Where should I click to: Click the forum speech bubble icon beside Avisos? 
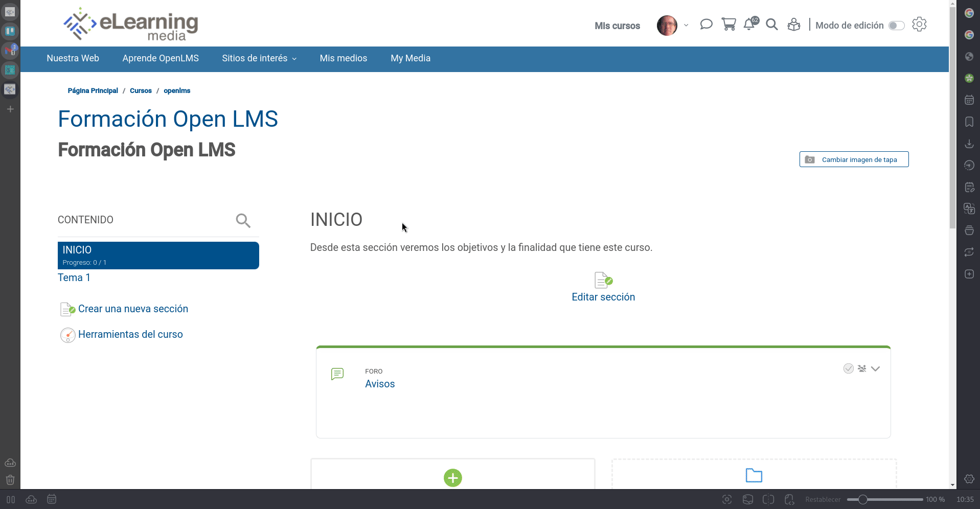[337, 374]
